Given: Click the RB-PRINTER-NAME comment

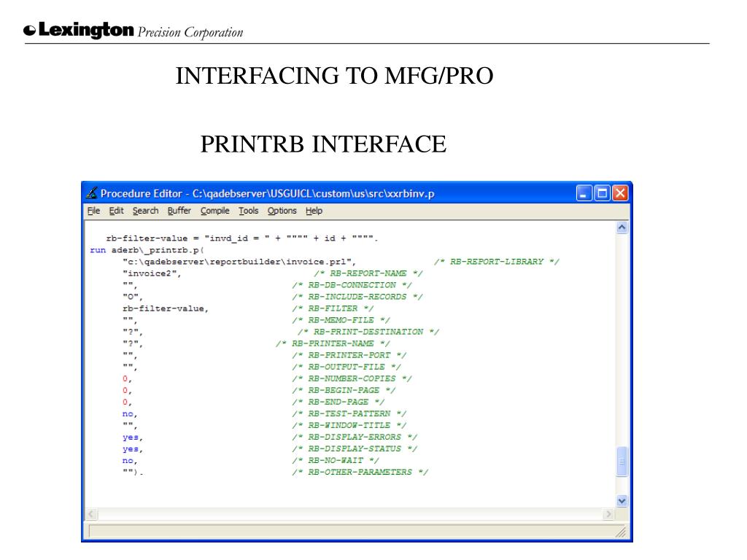Looking at the screenshot, I should pos(333,343).
